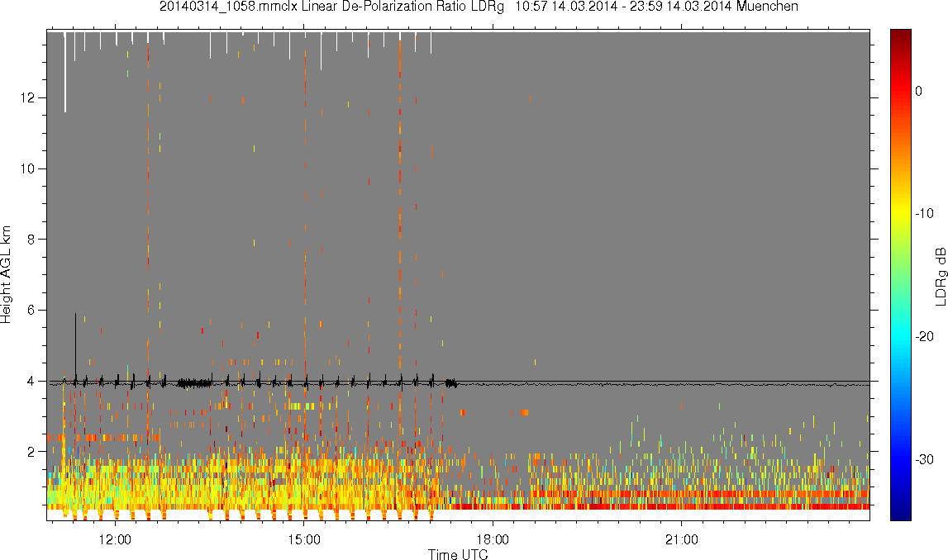The width and height of the screenshot is (948, 560).
Task: Click the 'Height AGL km' axis title
Action: [x=7, y=275]
